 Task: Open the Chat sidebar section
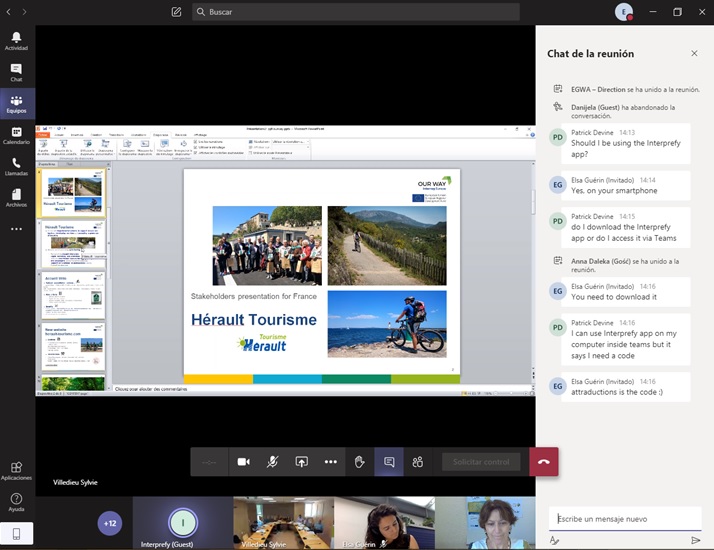pyautogui.click(x=16, y=72)
